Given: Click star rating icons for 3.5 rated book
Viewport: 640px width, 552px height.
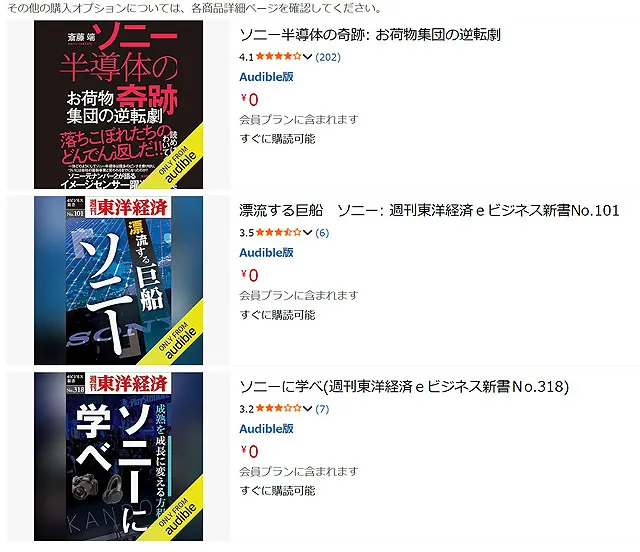Looking at the screenshot, I should [279, 232].
